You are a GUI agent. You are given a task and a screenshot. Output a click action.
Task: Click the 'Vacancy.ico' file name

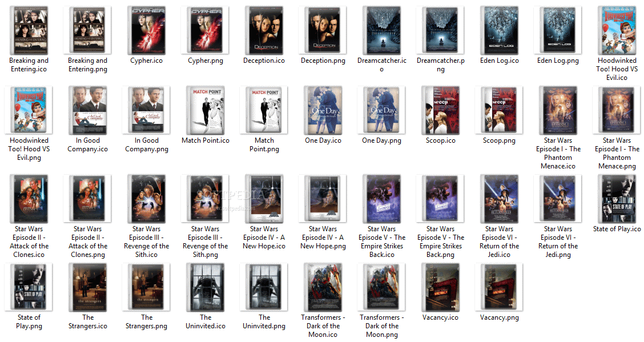tap(440, 318)
